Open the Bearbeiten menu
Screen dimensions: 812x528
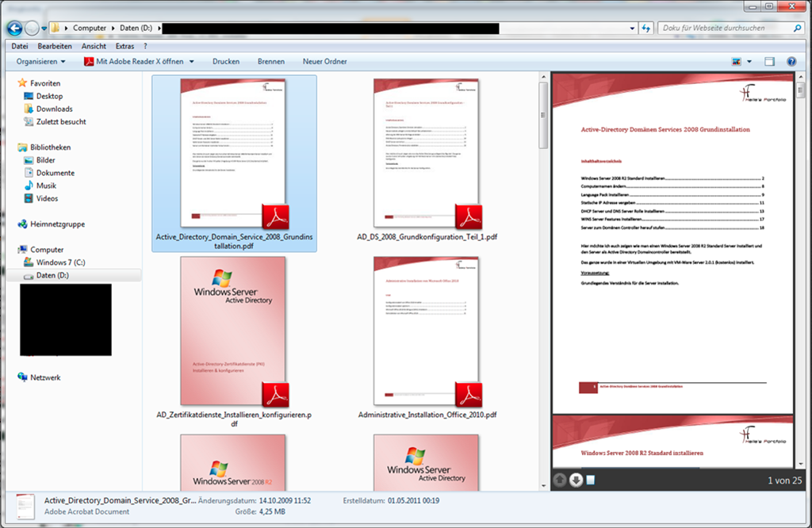coord(55,46)
